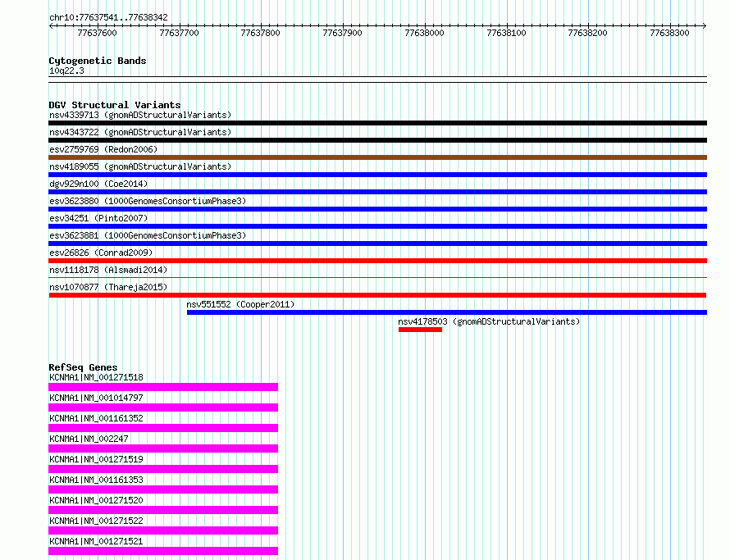730x560 pixels.
Task: Click magenta bar for KCNMA1|NM_001271521
Action: point(163,551)
